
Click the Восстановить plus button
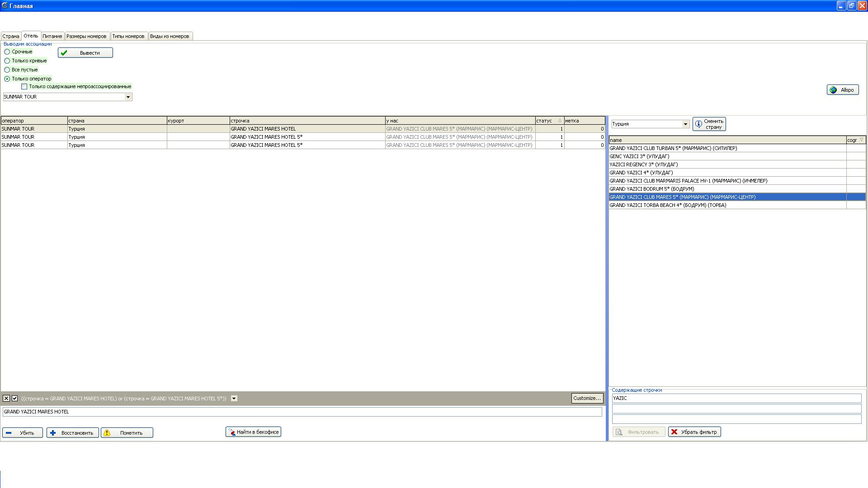pyautogui.click(x=72, y=433)
